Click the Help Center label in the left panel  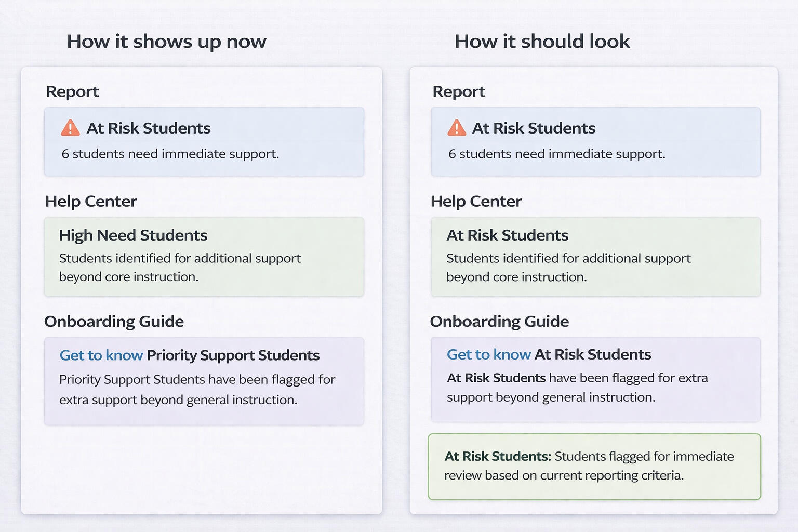91,202
